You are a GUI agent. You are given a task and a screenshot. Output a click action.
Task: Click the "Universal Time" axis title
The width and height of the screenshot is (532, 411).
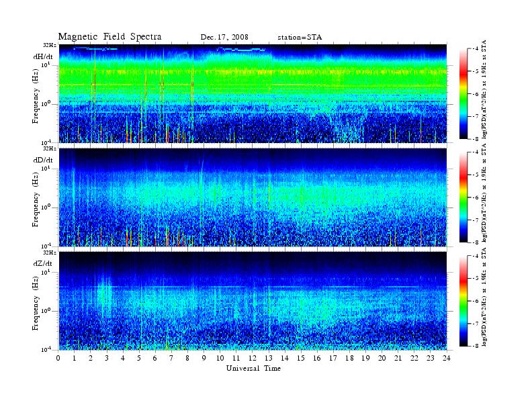tap(253, 368)
